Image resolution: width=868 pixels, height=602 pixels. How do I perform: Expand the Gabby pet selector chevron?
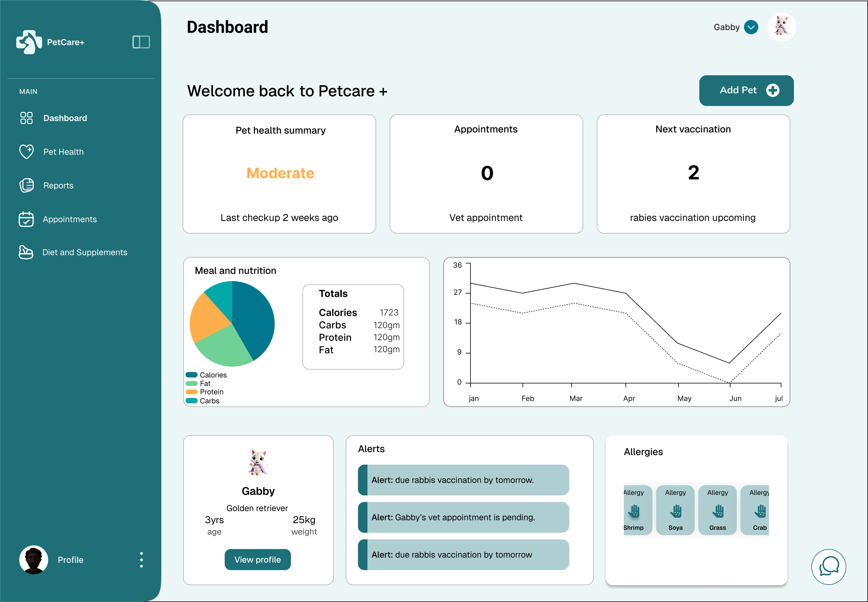pyautogui.click(x=751, y=27)
